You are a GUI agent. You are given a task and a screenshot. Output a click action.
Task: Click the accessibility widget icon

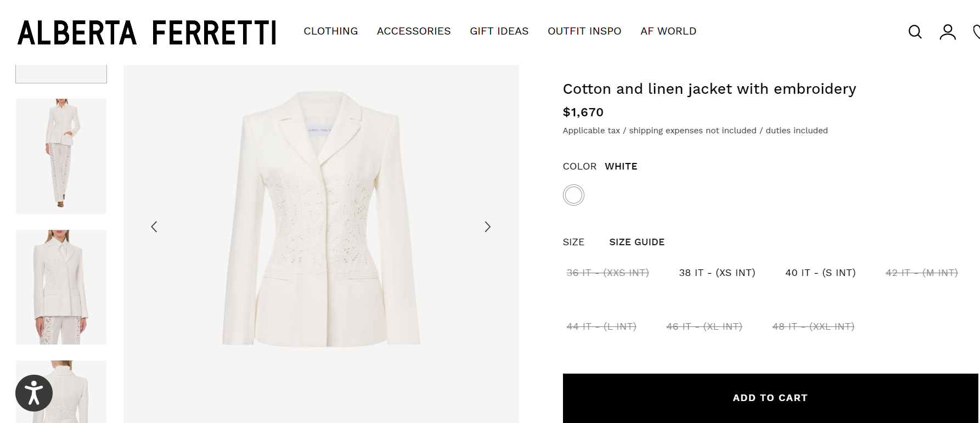[34, 393]
